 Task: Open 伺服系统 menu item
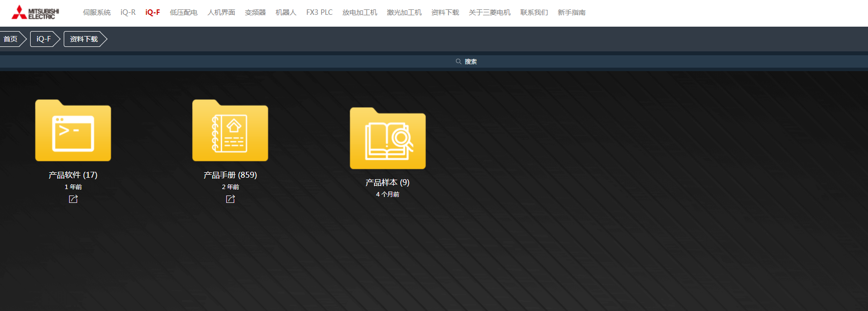click(97, 12)
